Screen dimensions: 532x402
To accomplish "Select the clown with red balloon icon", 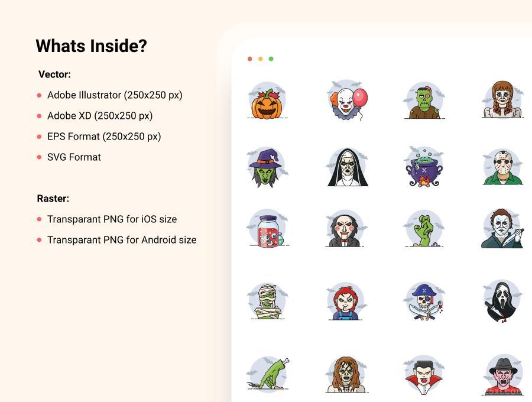I will (347, 100).
